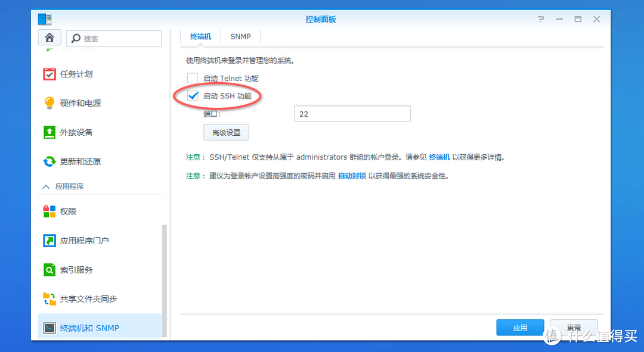The image size is (644, 352).
Task: Switch to the 终端机 tab
Action: (x=200, y=36)
